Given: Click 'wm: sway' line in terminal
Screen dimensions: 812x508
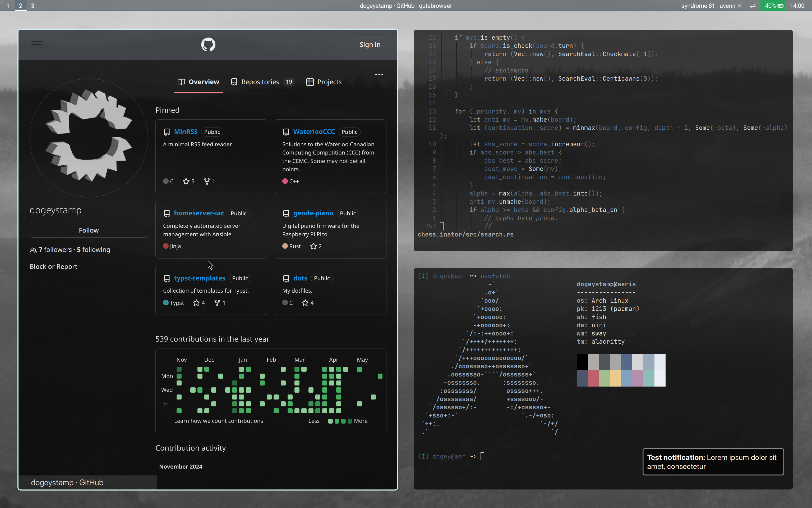Looking at the screenshot, I should click(591, 334).
